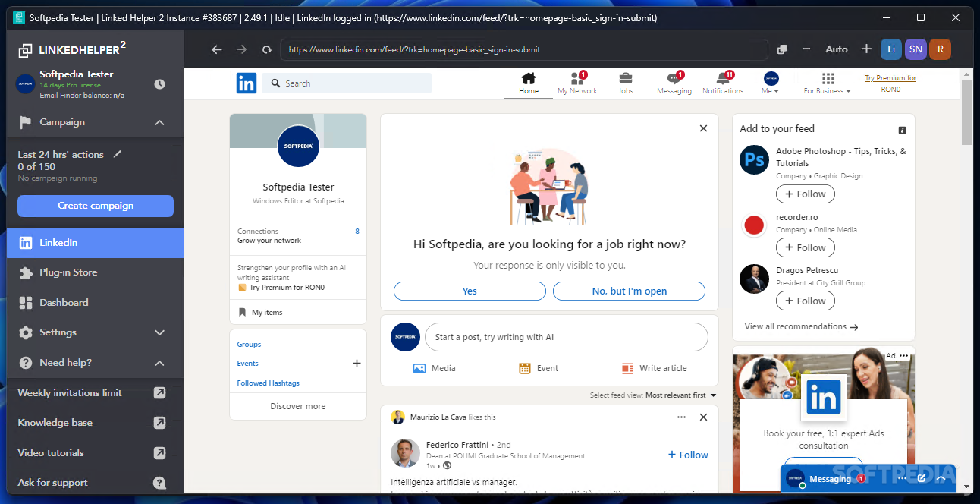The height and width of the screenshot is (504, 980).
Task: Zoom out with the minus icon
Action: pyautogui.click(x=806, y=49)
